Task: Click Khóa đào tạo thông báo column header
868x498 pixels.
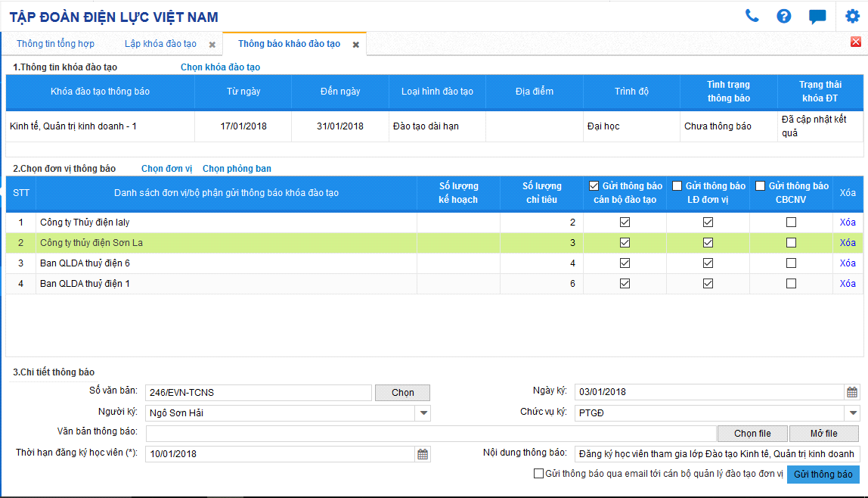Action: click(x=101, y=92)
